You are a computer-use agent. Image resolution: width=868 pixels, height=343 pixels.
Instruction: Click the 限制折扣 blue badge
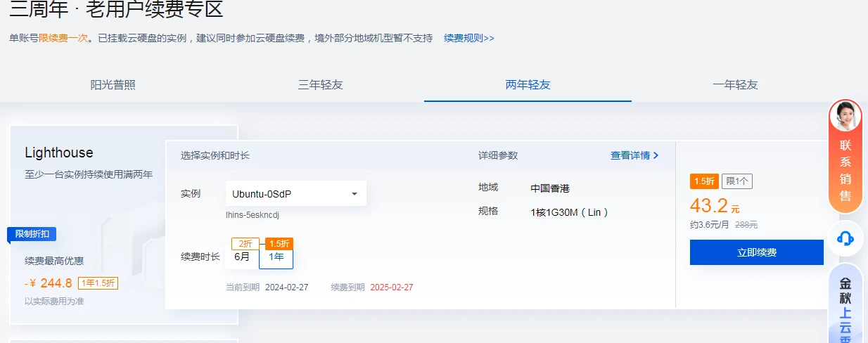(x=32, y=234)
